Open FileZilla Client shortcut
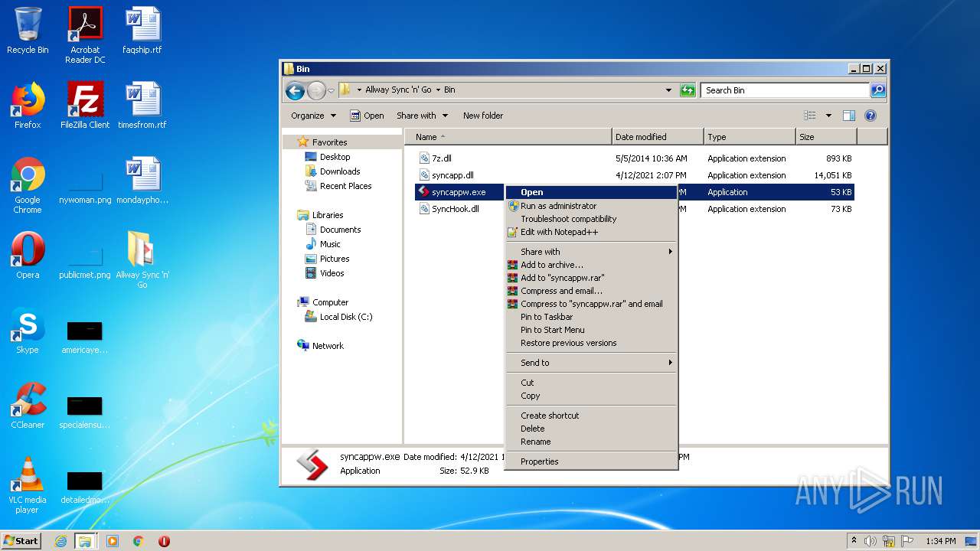 (85, 106)
